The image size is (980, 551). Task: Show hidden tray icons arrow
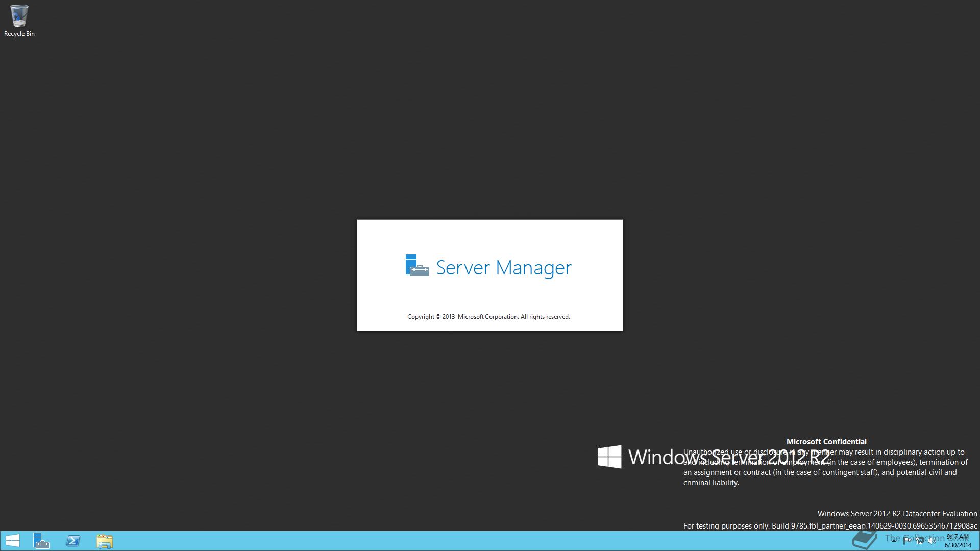tap(894, 541)
